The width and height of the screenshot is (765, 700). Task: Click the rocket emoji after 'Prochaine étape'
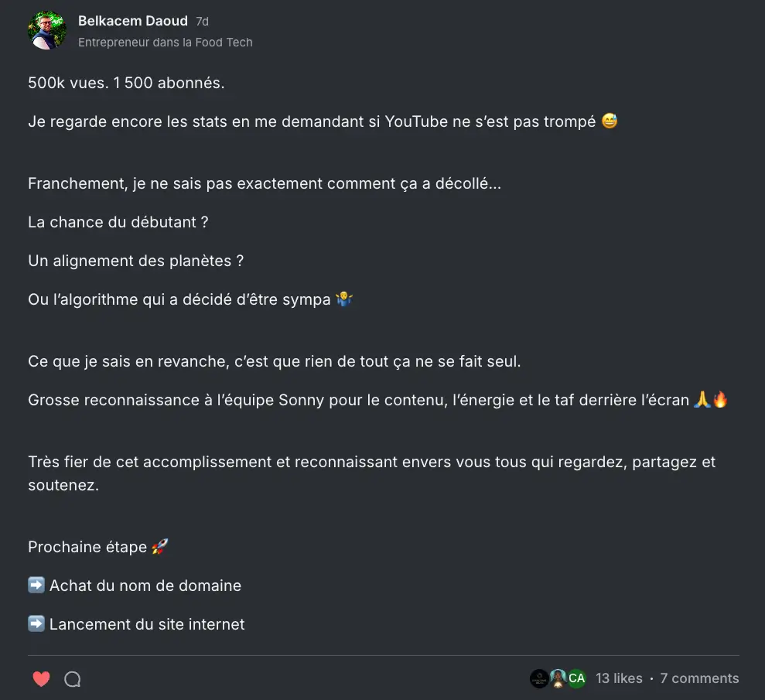coord(160,547)
